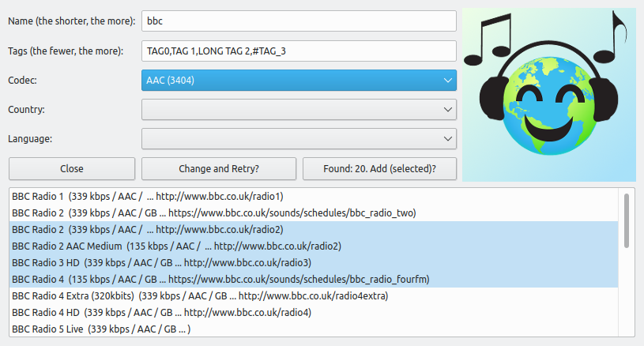Select BBC Radio 3 HD row

[x=314, y=263]
